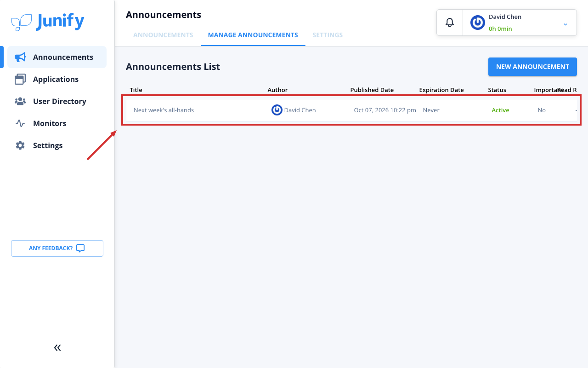Click the Junify logo
The image size is (588, 368).
pyautogui.click(x=48, y=22)
